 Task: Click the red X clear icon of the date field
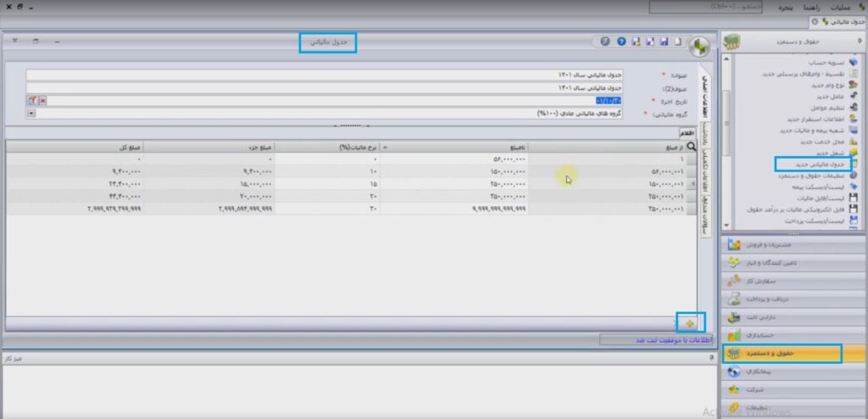[x=42, y=100]
